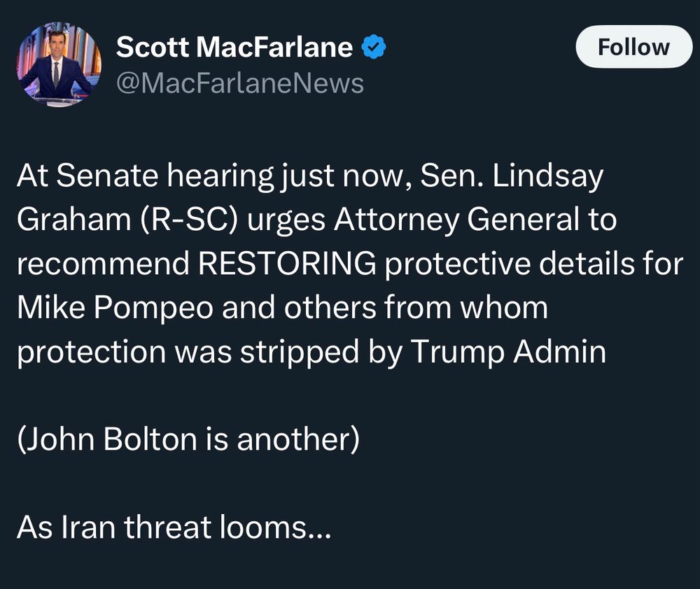
Task: Click the "Sen. Lindsay" text in the first line
Action: [512, 176]
